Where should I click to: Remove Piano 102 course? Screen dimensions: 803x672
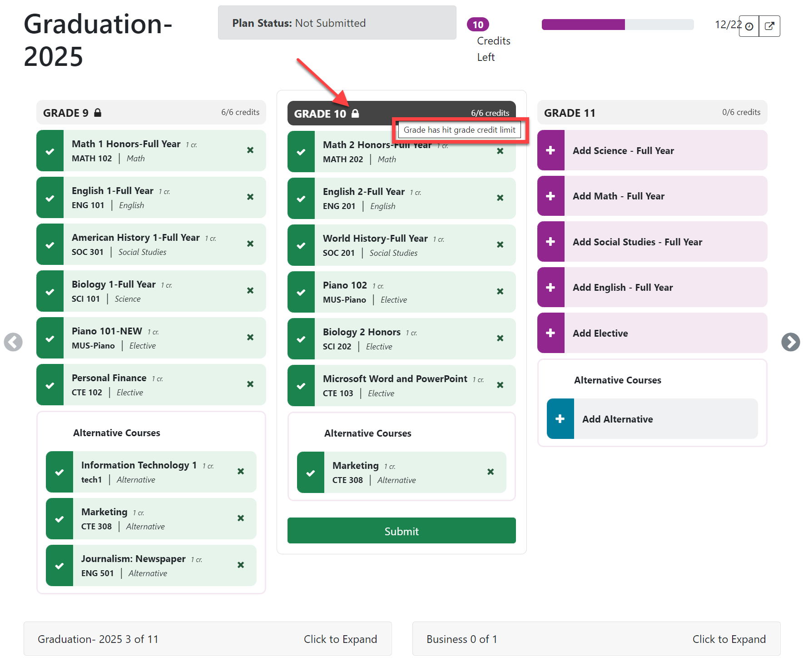500,292
